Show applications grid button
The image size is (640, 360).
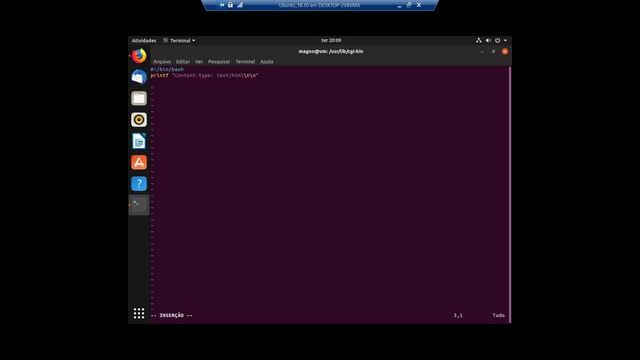(139, 313)
